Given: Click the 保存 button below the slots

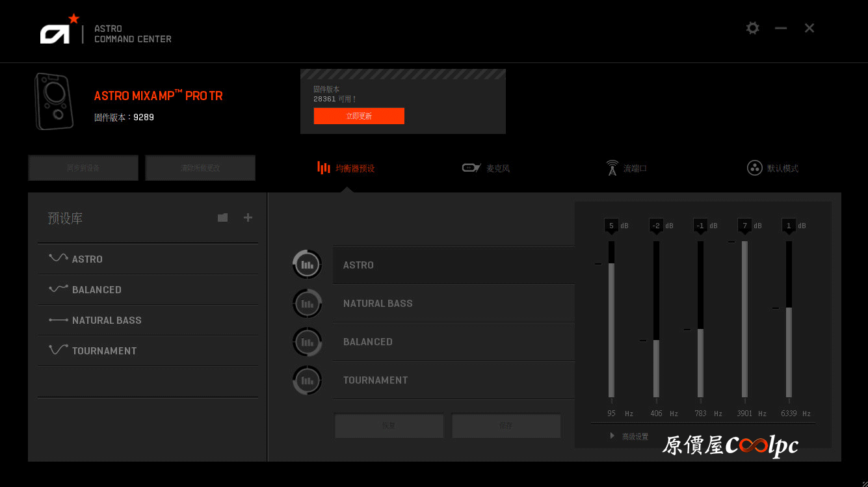Looking at the screenshot, I should (506, 426).
